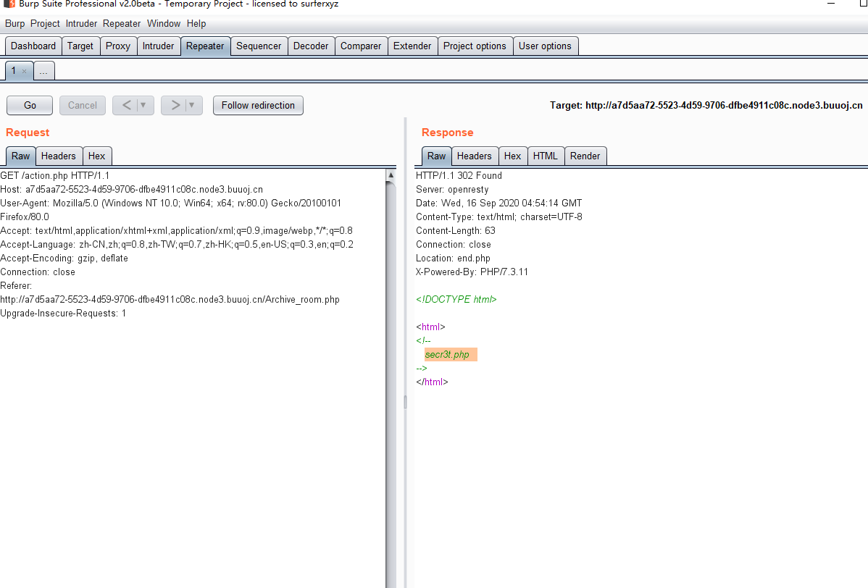Click the Content-Length: 63 response header
Screen dimensions: 868x588
pos(456,231)
